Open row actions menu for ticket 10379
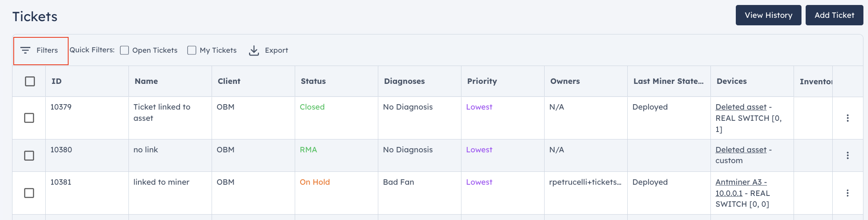868x220 pixels. (x=848, y=118)
